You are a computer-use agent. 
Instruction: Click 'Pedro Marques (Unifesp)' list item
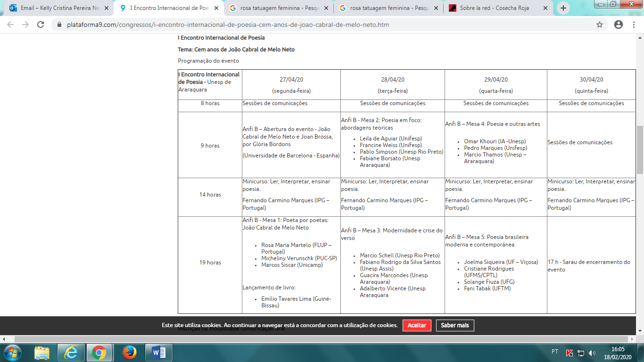pyautogui.click(x=495, y=148)
